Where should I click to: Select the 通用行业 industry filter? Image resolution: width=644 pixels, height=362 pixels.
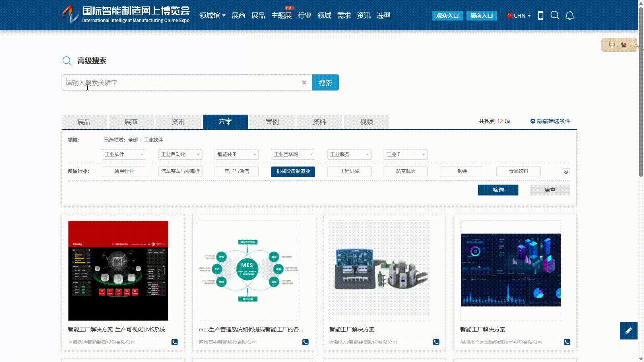pos(124,171)
